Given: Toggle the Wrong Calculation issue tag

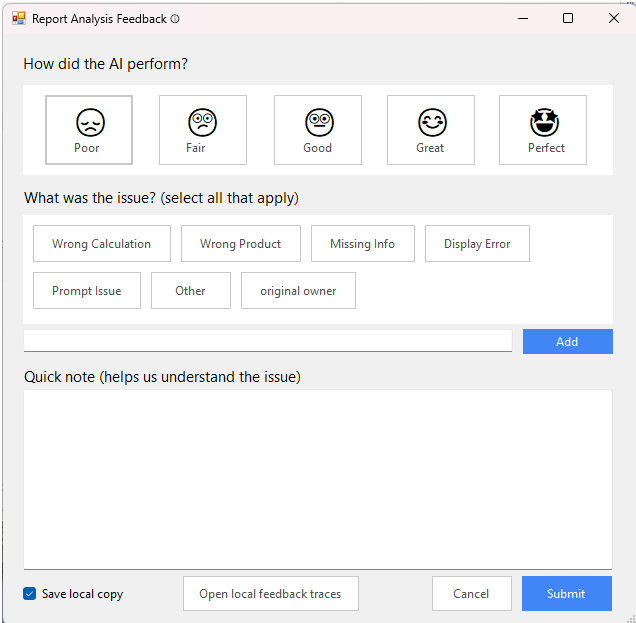Looking at the screenshot, I should 101,244.
